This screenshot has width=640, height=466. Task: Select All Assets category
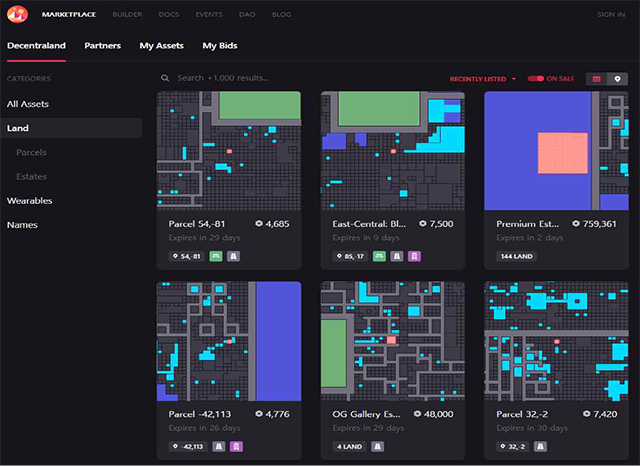click(28, 104)
